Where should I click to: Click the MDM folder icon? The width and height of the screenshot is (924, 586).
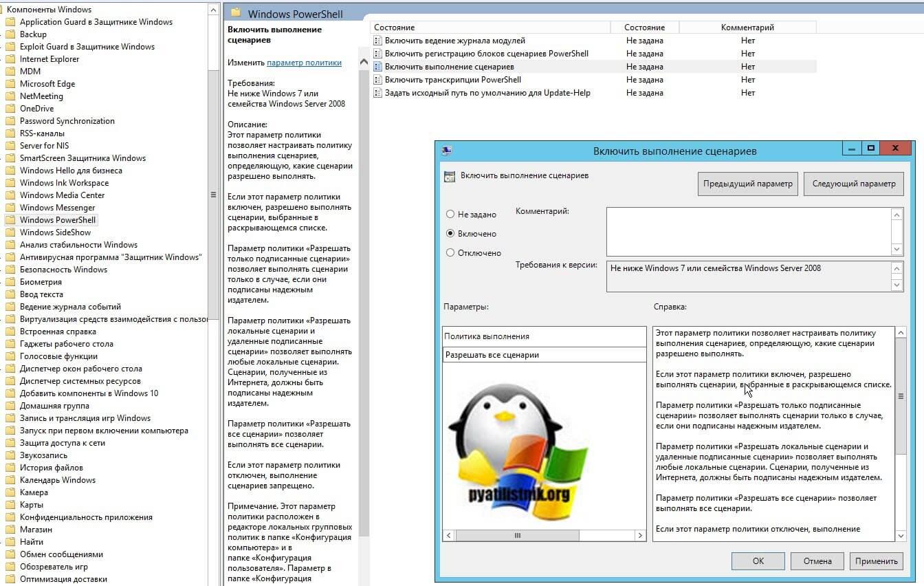coord(10,72)
